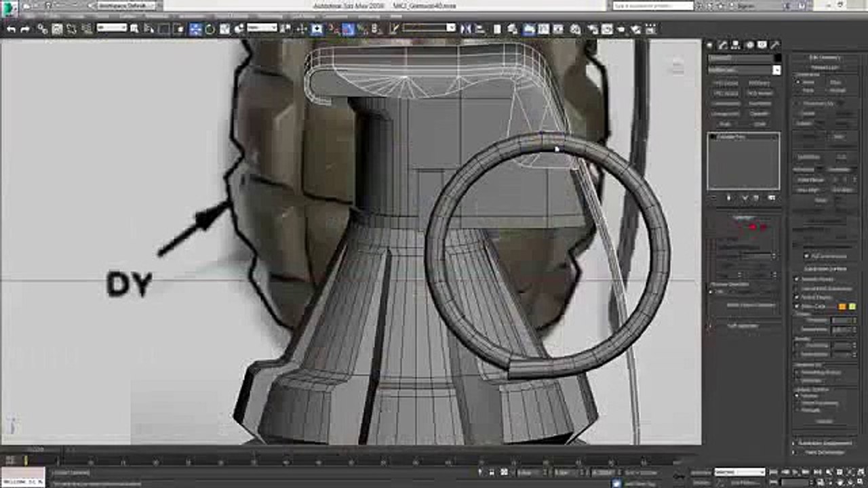Viewport: 868px width, 488px height.
Task: Click the search field in the title bar
Action: [x=654, y=5]
